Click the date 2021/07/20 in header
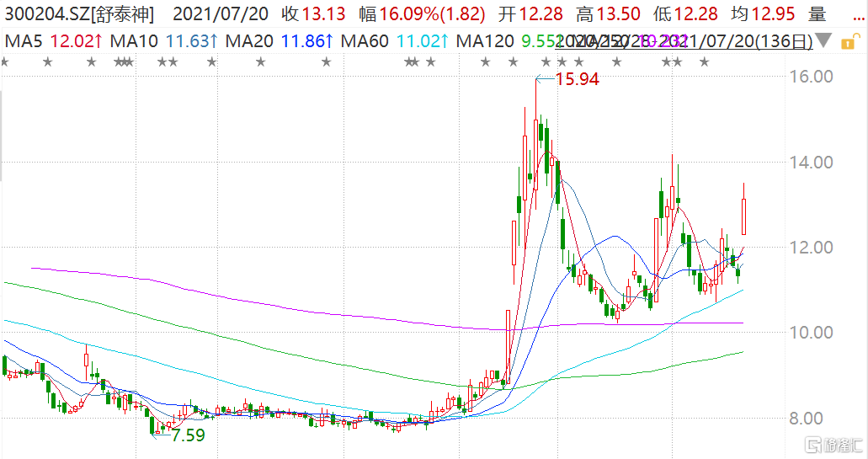The image size is (868, 459). [221, 13]
